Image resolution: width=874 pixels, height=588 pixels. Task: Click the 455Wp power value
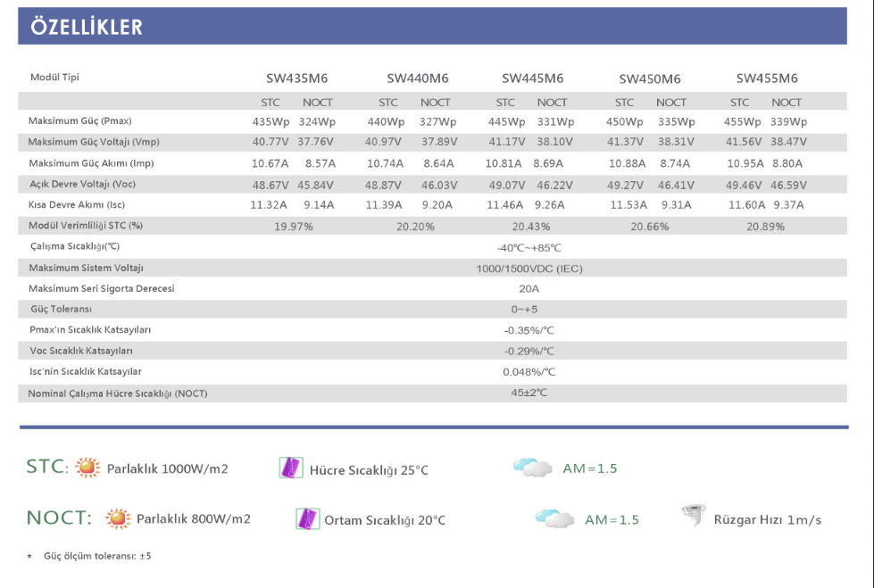pyautogui.click(x=743, y=121)
